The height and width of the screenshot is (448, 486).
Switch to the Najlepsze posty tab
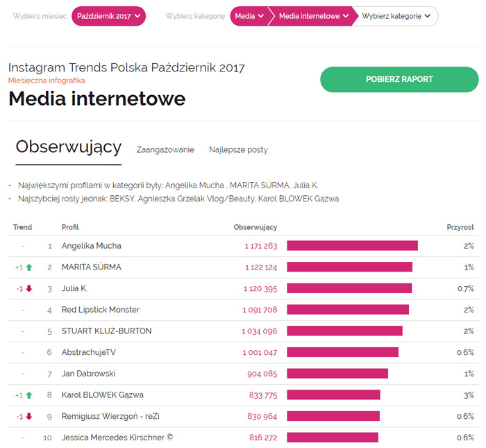[238, 150]
